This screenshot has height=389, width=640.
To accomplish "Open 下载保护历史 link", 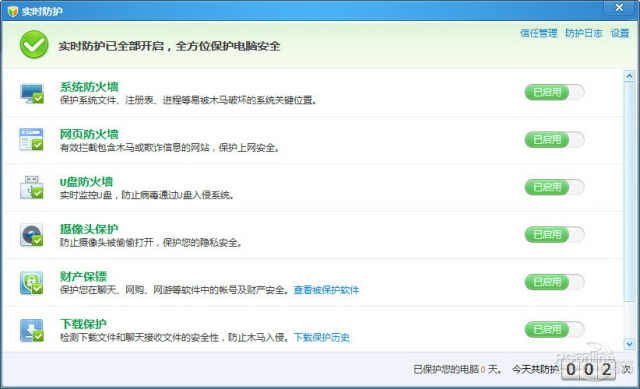I will [322, 337].
